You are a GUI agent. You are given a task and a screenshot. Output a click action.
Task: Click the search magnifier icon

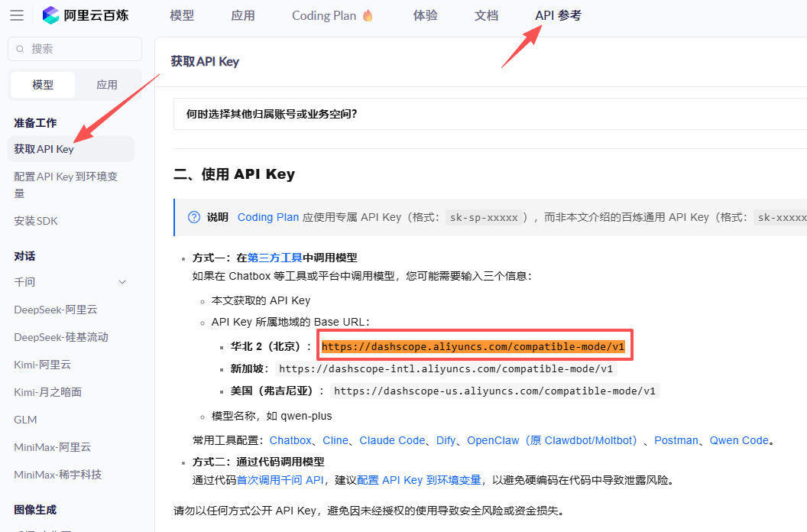20,49
